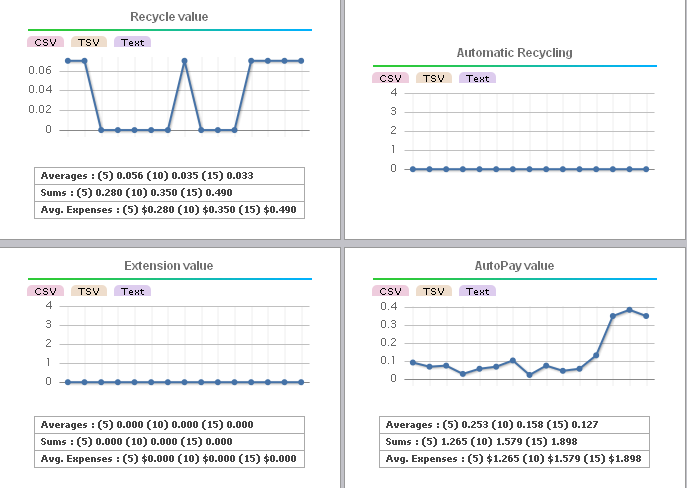Viewport: 687px width, 488px height.
Task: Select Extension value Avg. Expenses $0.000 row
Action: tap(170, 459)
